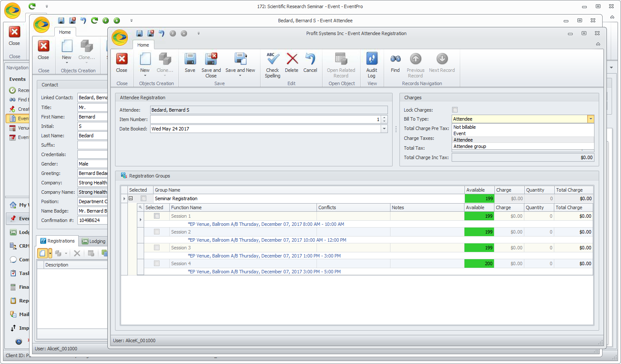Open Session 2 venue booking link
This screenshot has height=364, width=621.
click(267, 240)
